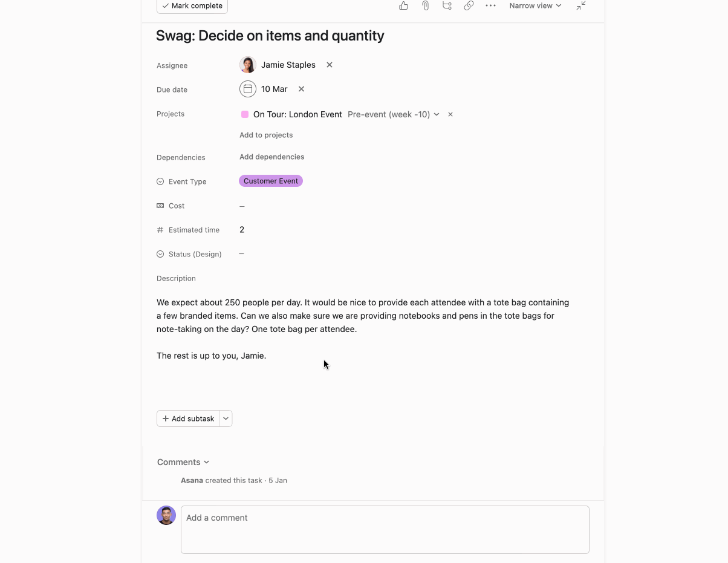Click the Add a comment field
Screen dimensions: 728x563
[x=385, y=529]
